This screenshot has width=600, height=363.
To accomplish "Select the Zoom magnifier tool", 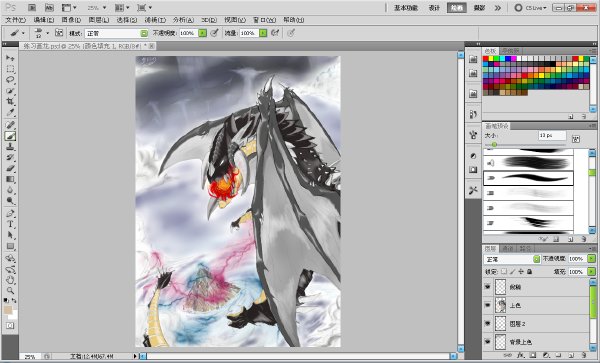I will (x=10, y=290).
